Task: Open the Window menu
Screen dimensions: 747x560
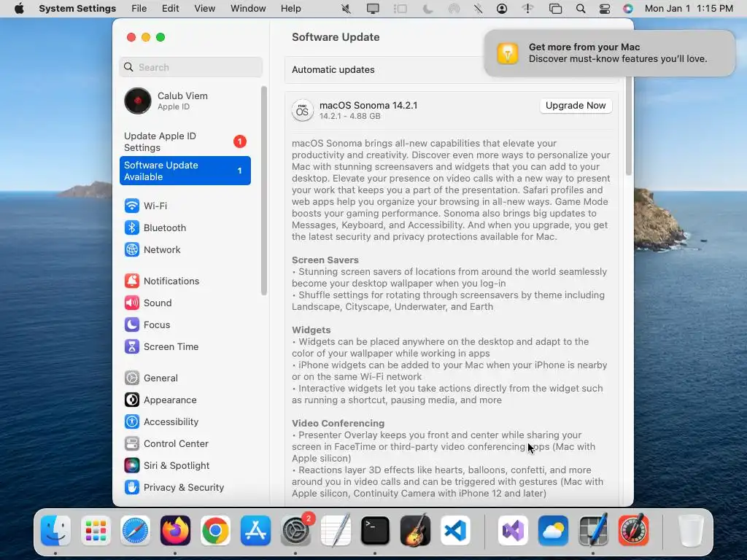Action: (248, 9)
